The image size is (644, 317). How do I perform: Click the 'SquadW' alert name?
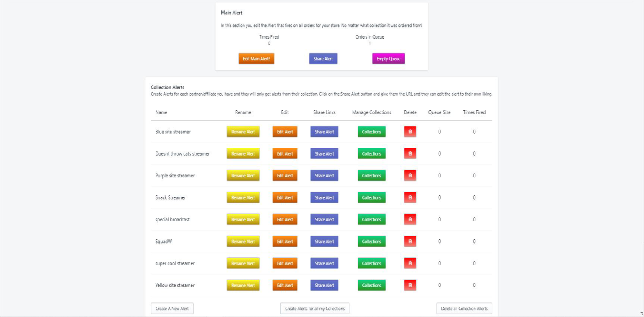point(164,242)
